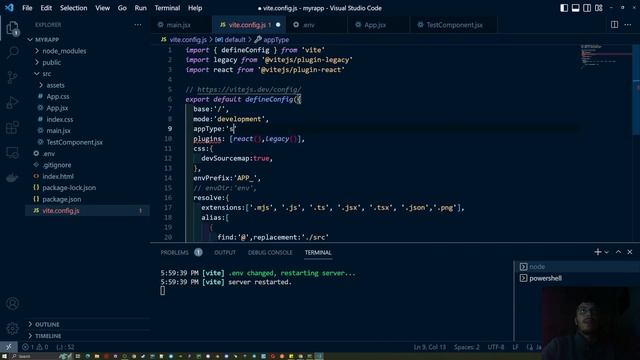Open Source Control view

(x=13, y=77)
